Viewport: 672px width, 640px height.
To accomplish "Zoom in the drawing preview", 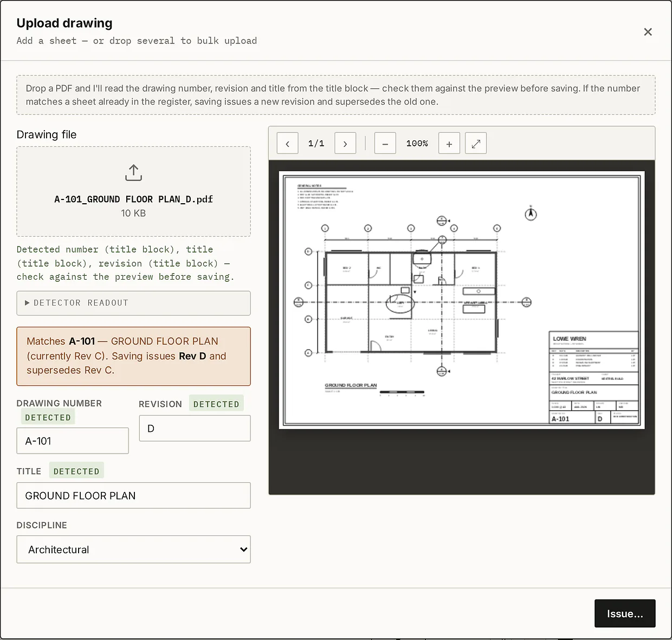I will click(x=449, y=143).
